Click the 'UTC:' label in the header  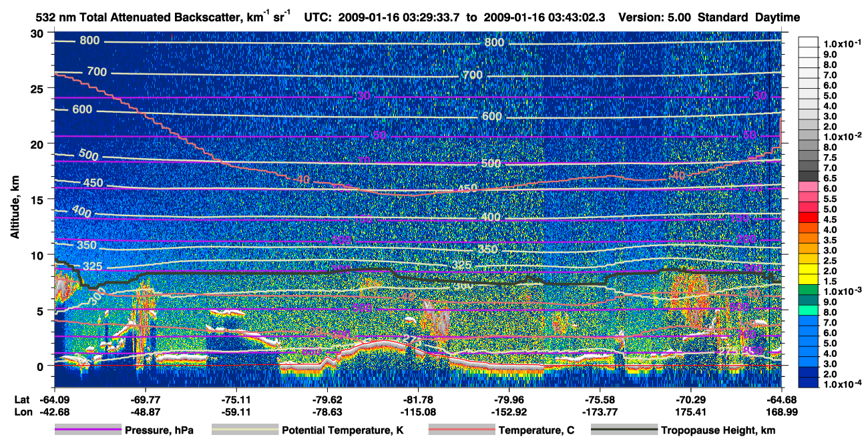(317, 17)
